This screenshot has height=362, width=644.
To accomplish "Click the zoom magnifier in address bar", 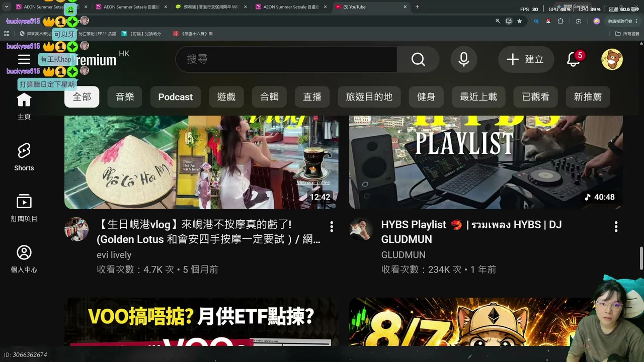I will [498, 21].
